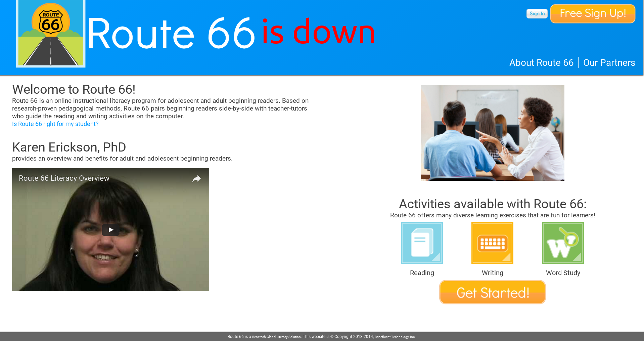
Task: Open the Beneficent Technology, Inc. footer link
Action: click(x=395, y=337)
